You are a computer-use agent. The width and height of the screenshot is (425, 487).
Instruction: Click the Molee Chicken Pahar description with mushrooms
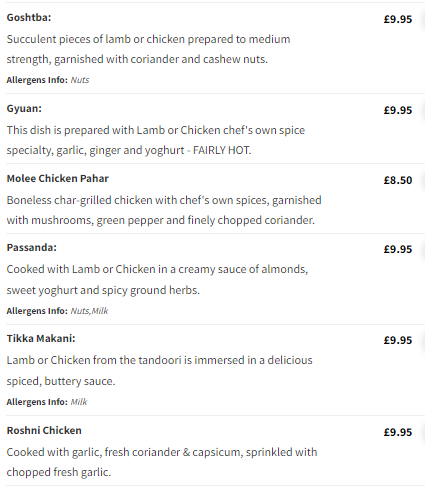pyautogui.click(x=164, y=210)
